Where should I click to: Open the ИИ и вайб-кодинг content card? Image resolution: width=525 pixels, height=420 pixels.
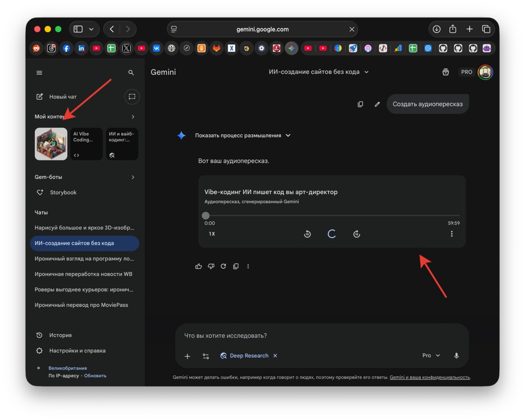122,144
